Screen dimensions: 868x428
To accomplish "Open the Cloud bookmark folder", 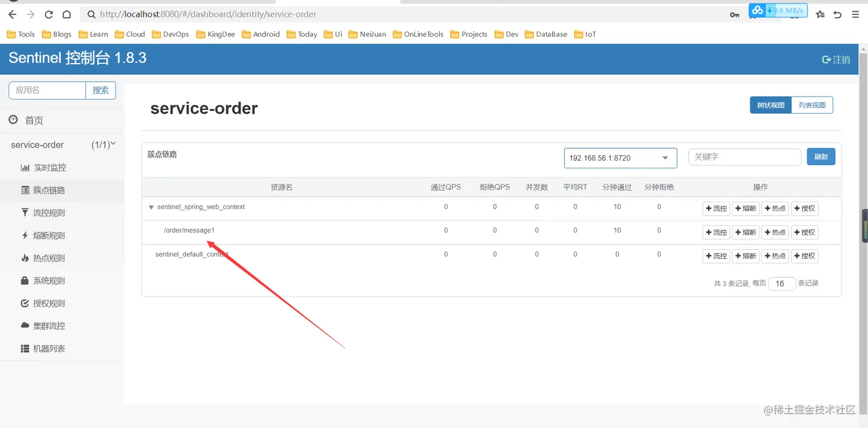I will point(130,34).
